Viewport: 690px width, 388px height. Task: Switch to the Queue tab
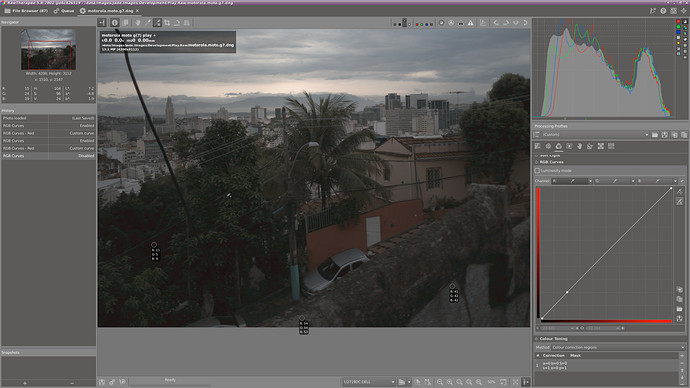[64, 11]
